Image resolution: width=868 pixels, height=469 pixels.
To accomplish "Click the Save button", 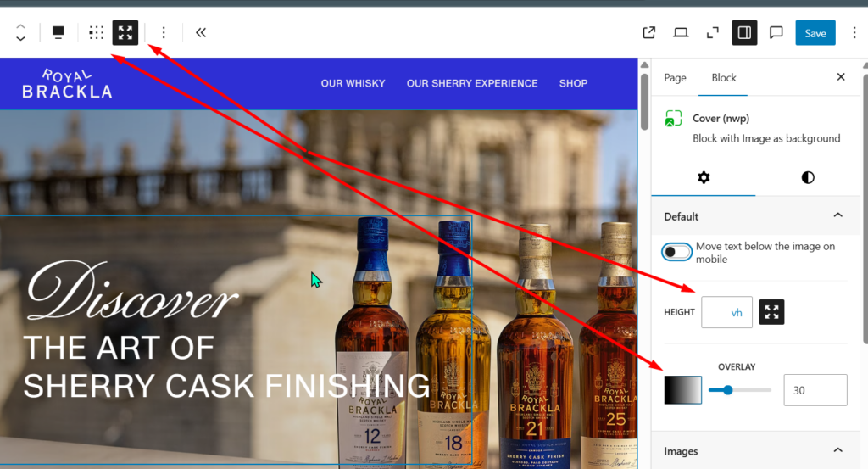I will click(815, 33).
